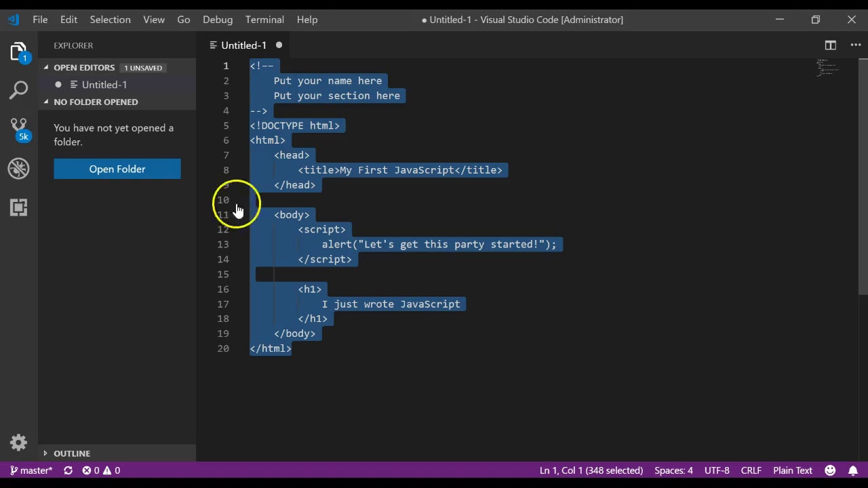Viewport: 868px width, 488px height.
Task: Select Untitled-1 in Open Editors list
Action: tap(104, 85)
